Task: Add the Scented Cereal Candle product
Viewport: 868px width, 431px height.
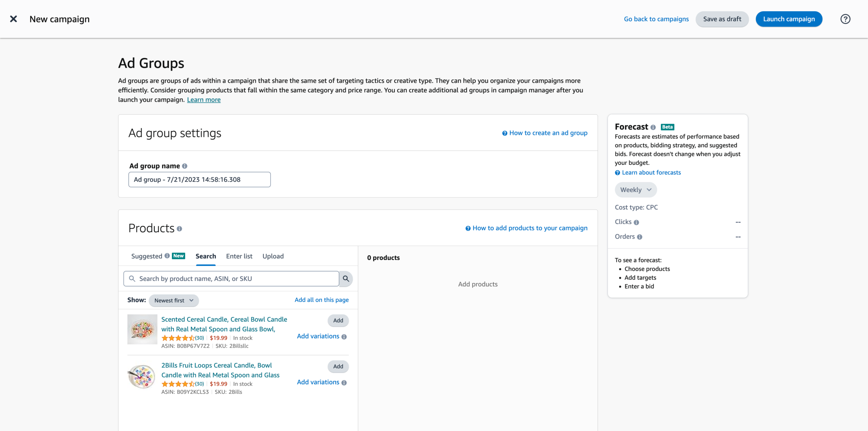Action: pos(338,320)
